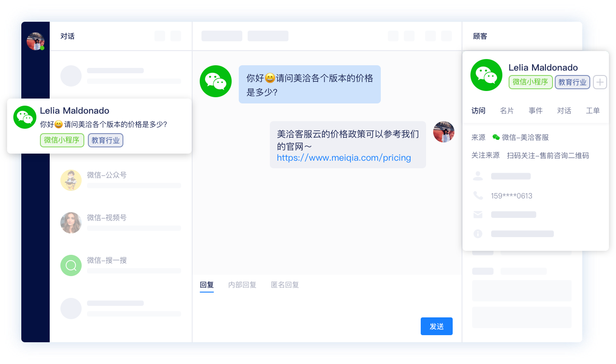This screenshot has width=616, height=364.
Task: Click the agent profile avatar in the dark sidebar
Action: click(36, 41)
